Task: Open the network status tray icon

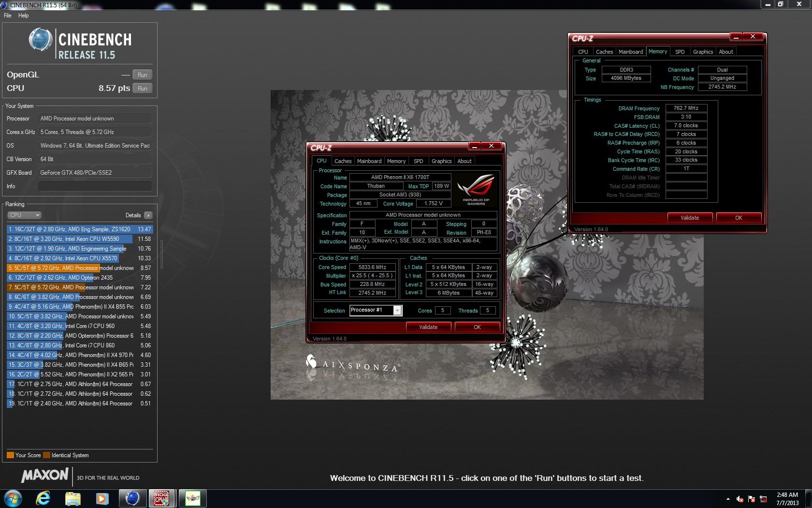Action: 763,499
